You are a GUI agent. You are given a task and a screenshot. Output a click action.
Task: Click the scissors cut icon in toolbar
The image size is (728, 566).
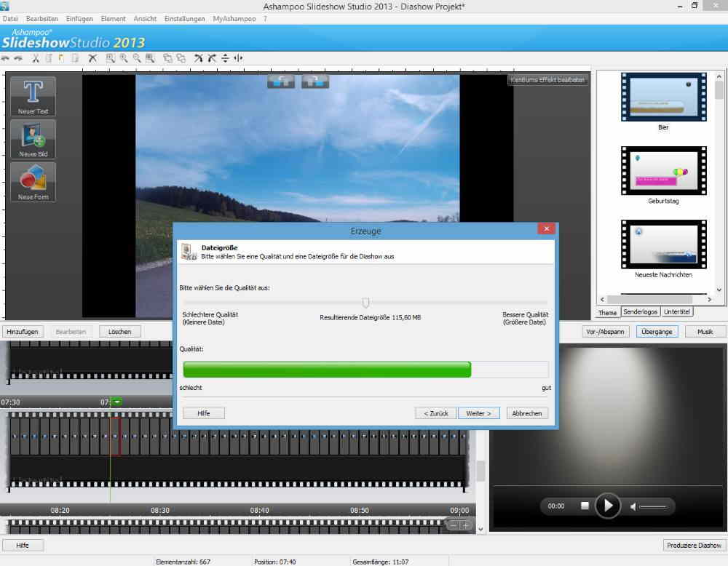pos(36,58)
